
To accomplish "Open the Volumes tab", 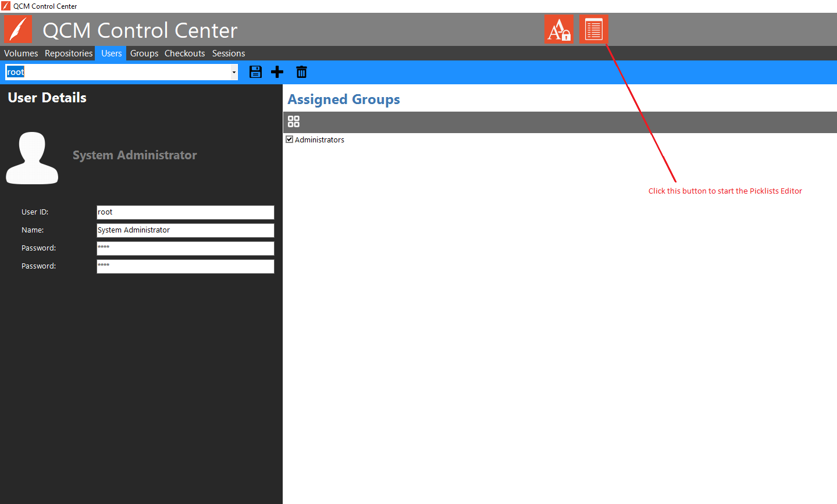I will click(21, 53).
